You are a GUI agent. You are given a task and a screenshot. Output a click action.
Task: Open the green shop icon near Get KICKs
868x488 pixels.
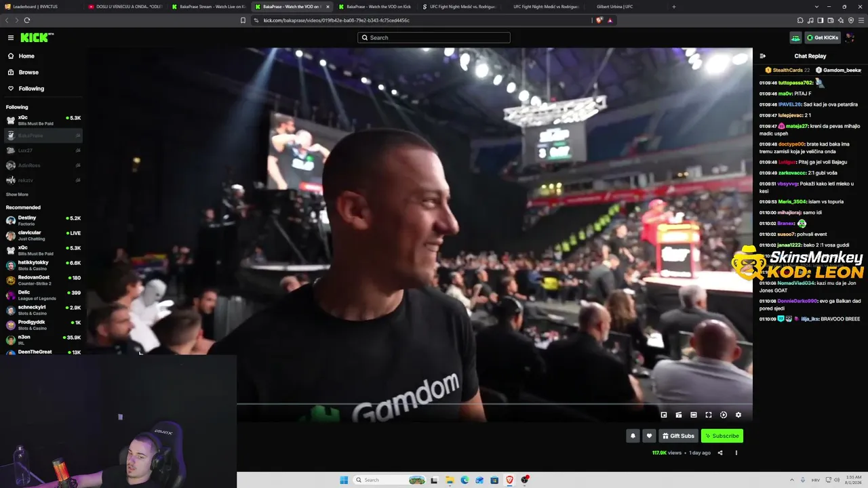795,38
